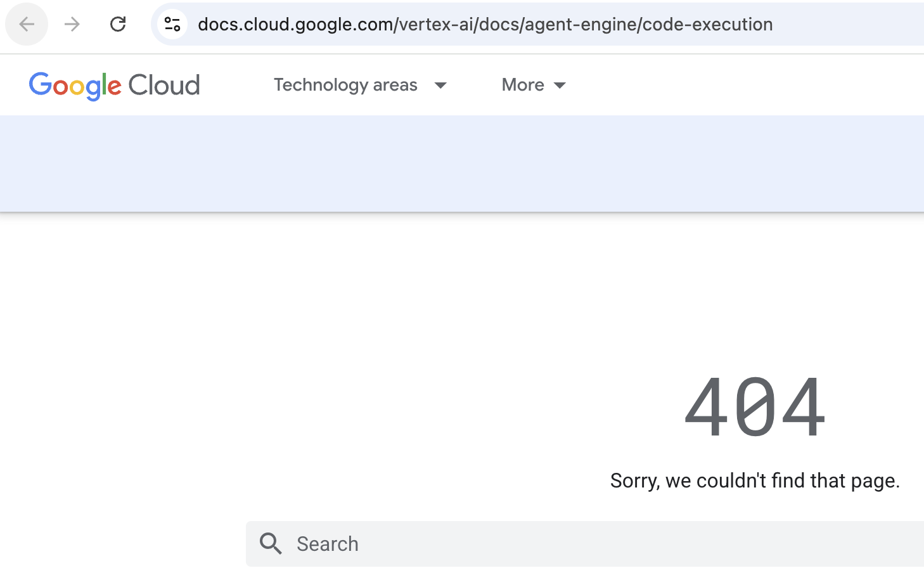Focus the Search input field
This screenshot has width=924, height=587.
585,544
